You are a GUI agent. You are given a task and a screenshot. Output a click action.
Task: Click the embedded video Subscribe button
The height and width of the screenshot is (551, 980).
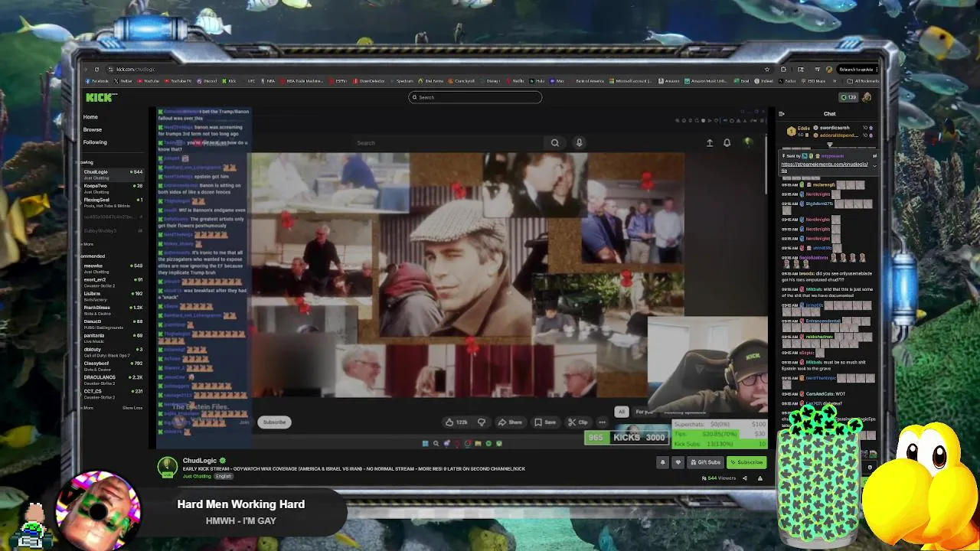[274, 422]
